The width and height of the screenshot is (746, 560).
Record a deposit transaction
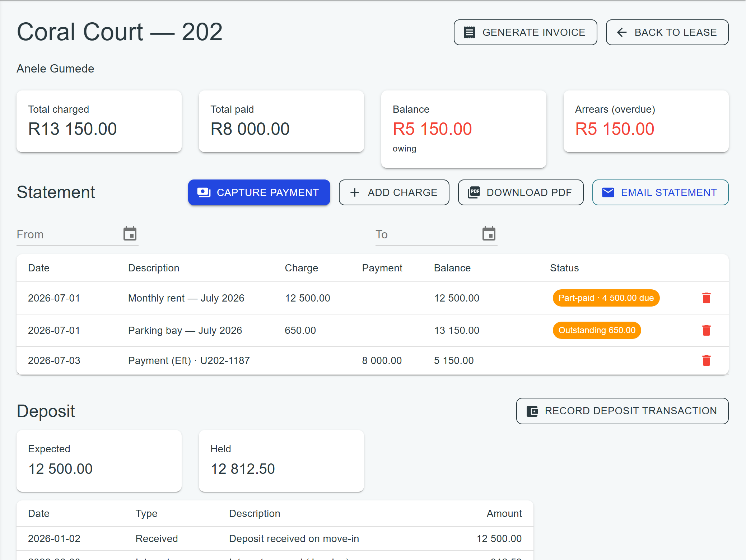coord(622,411)
